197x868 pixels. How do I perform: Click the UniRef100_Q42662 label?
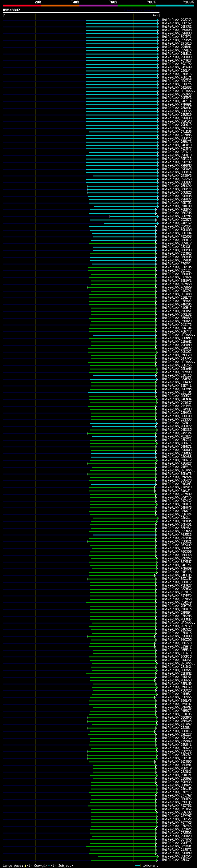coord(177,88)
